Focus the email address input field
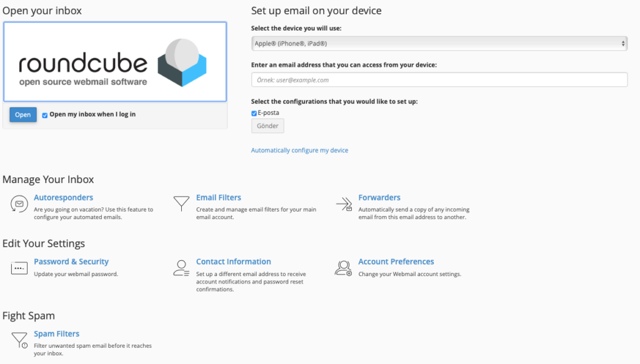 point(439,80)
